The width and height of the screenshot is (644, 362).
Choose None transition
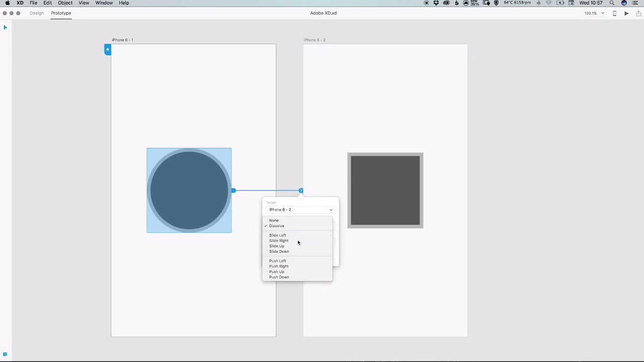[x=297, y=220]
